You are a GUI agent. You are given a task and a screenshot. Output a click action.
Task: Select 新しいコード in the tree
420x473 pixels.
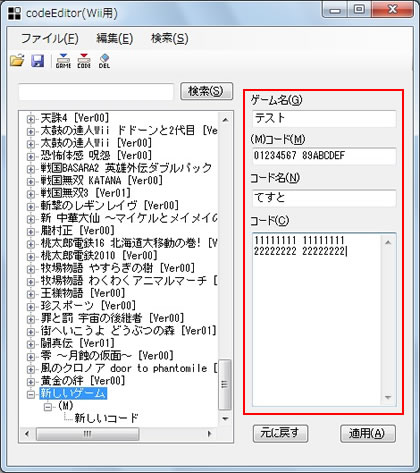click(x=106, y=418)
